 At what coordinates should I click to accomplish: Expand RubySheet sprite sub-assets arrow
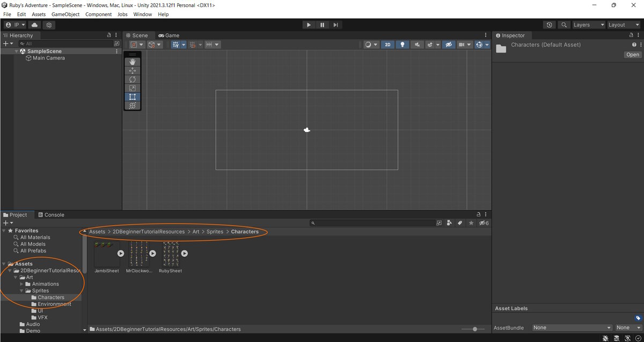[x=184, y=253]
